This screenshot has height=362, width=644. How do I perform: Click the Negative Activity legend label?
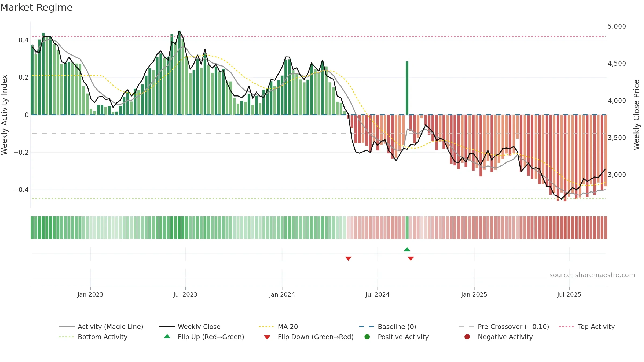pos(505,337)
